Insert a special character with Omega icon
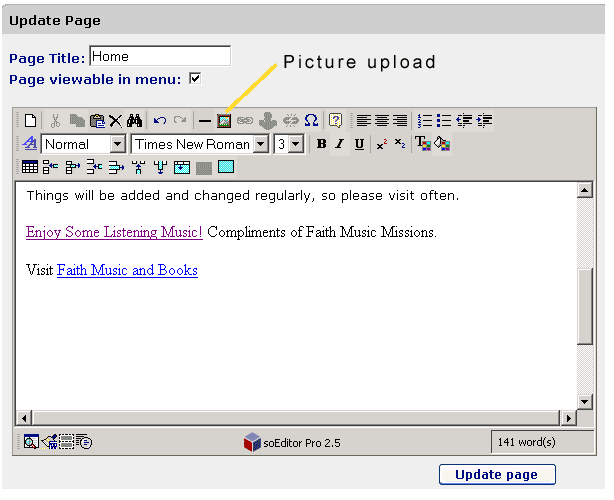 (x=311, y=120)
